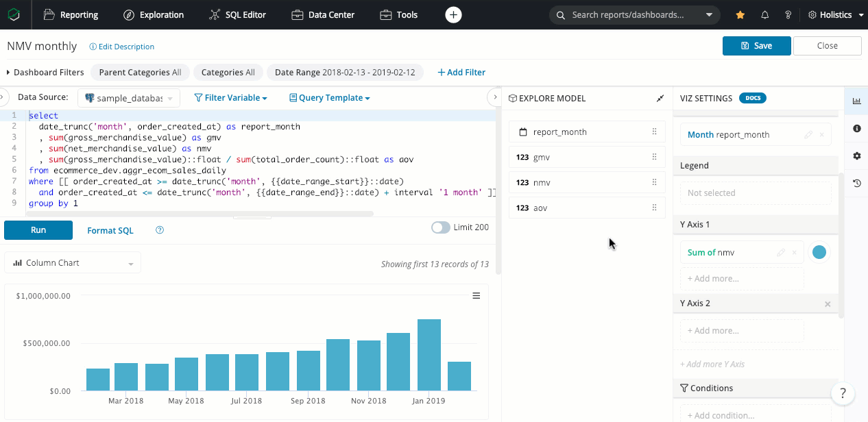Open the Query Template dropdown
The height and width of the screenshot is (422, 868).
point(330,98)
